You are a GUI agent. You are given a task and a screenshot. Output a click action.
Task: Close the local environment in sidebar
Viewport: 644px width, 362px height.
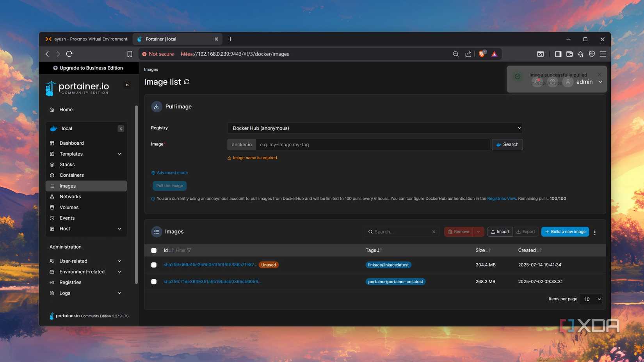point(121,129)
